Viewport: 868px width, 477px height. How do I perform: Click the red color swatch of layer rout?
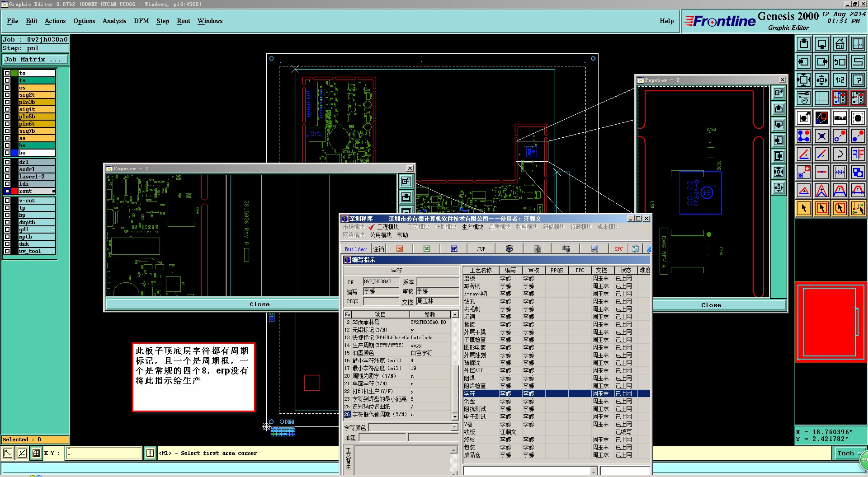point(15,191)
